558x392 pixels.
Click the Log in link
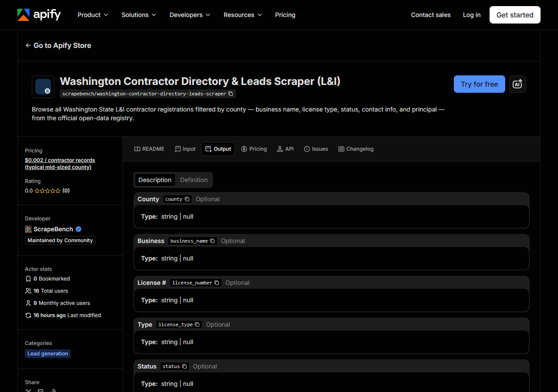tap(472, 15)
